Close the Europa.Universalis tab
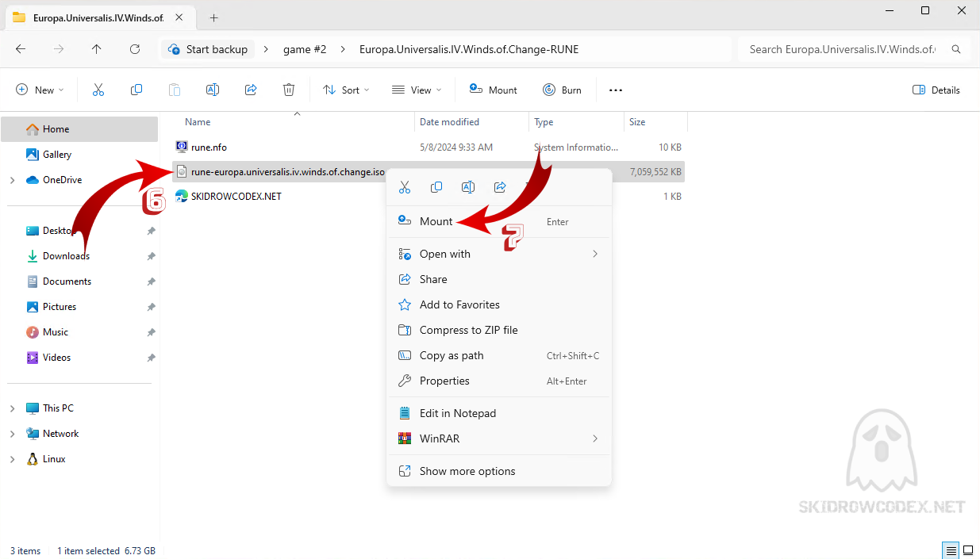Image resolution: width=980 pixels, height=559 pixels. (x=181, y=17)
